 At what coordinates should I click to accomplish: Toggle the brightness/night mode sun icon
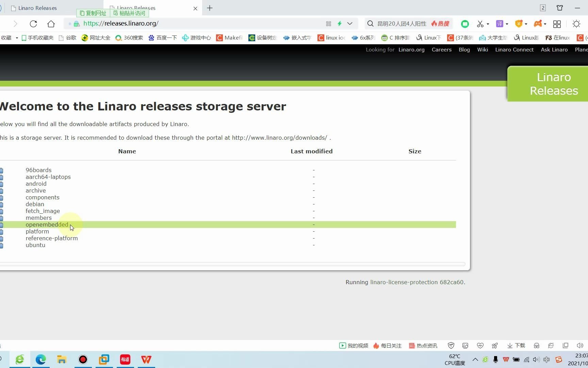pyautogui.click(x=576, y=24)
